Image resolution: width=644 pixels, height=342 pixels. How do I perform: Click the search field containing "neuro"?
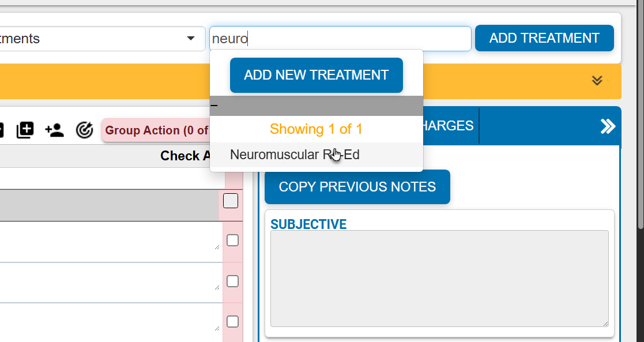pos(340,38)
